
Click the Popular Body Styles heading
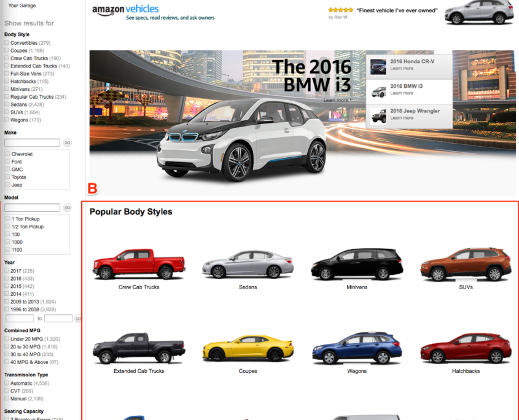[x=131, y=211]
